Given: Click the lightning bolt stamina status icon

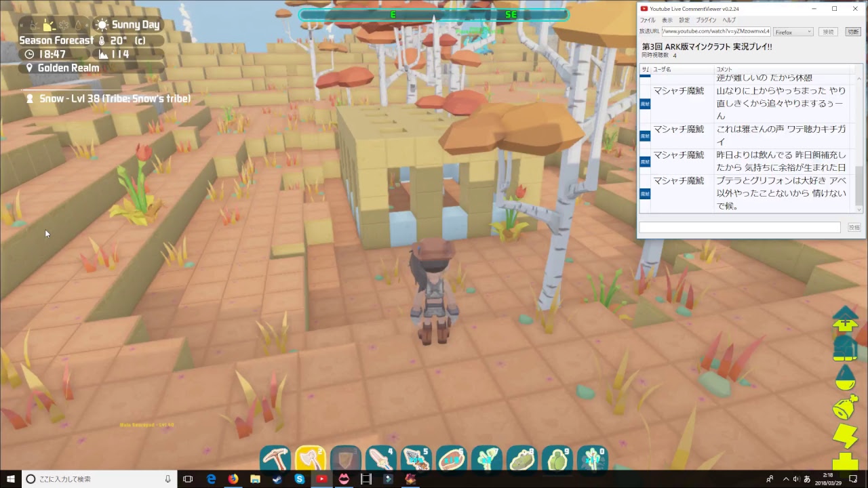Looking at the screenshot, I should point(845,435).
